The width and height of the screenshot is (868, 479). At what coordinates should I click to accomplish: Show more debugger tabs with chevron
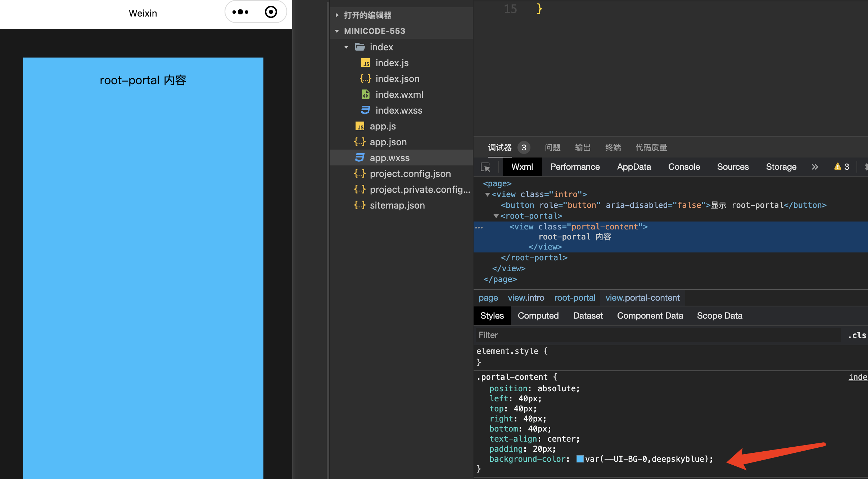815,167
